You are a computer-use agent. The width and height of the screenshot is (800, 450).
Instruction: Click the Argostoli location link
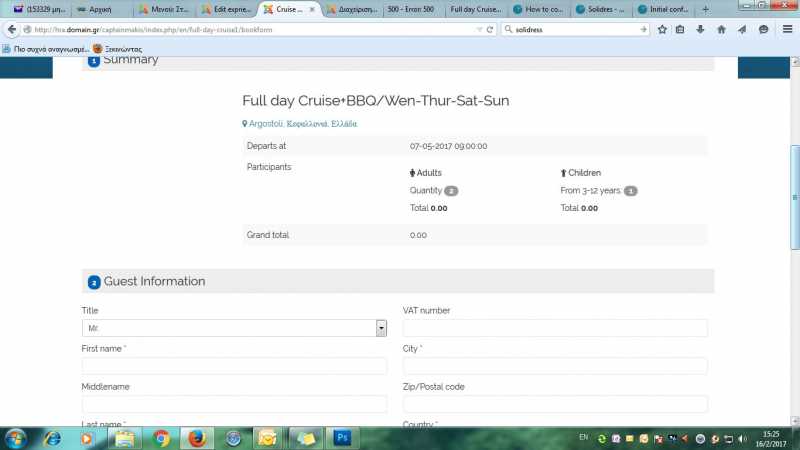coord(300,124)
